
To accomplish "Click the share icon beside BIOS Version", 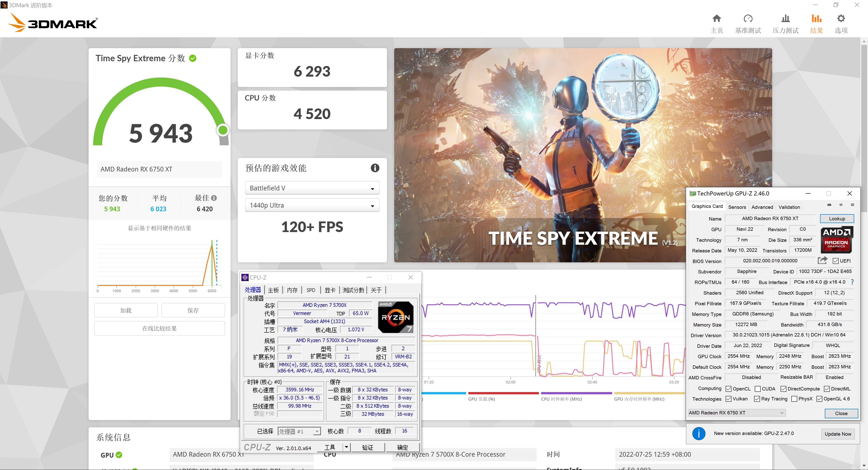I will click(823, 261).
